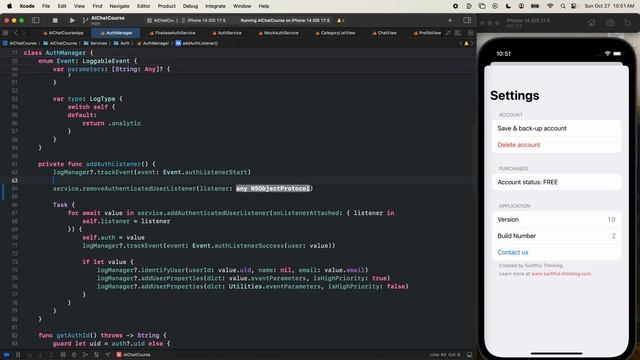Open AuthManager file in the jump bar
Screen dimensions: 640x360
pyautogui.click(x=153, y=43)
